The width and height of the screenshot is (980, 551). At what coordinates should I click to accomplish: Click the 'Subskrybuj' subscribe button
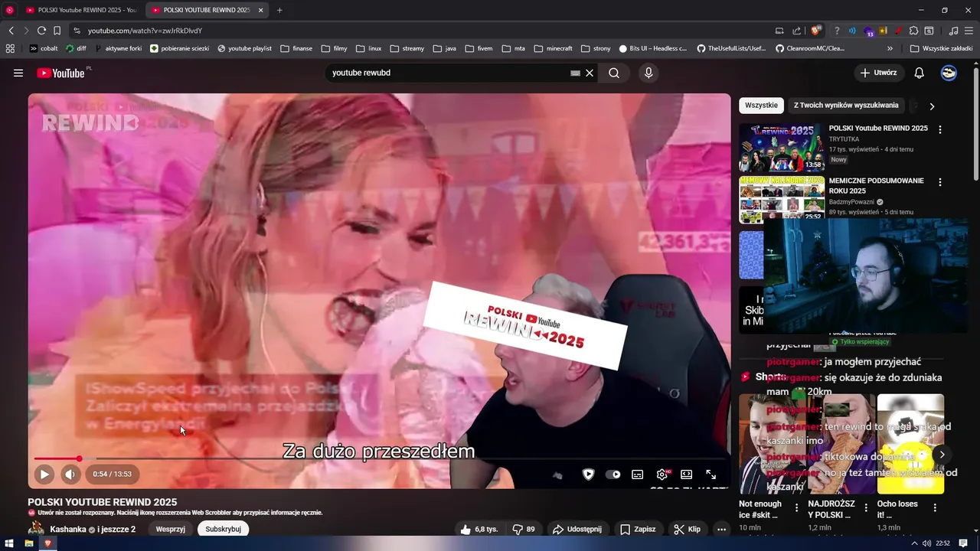pyautogui.click(x=223, y=529)
